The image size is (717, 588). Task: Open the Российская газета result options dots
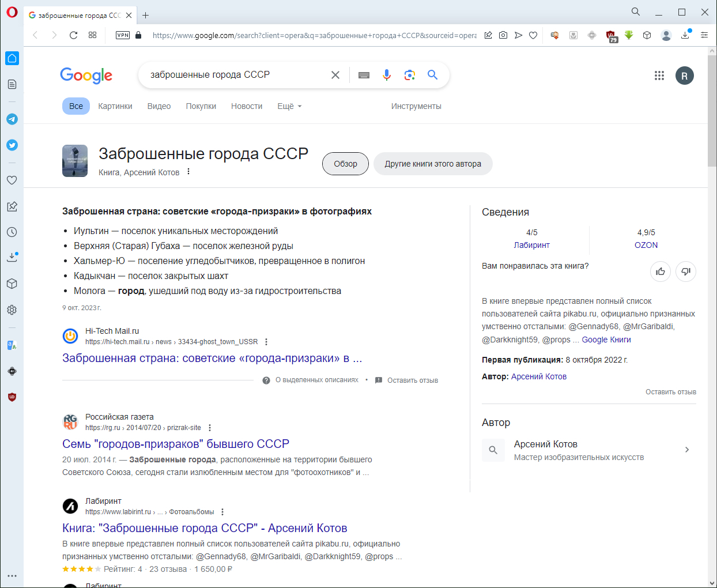pos(210,428)
